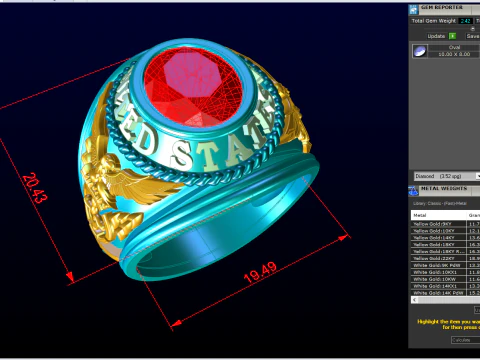Select the White Gold 9K PdW row
Image resolution: width=480 pixels, height=360 pixels.
(x=445, y=265)
